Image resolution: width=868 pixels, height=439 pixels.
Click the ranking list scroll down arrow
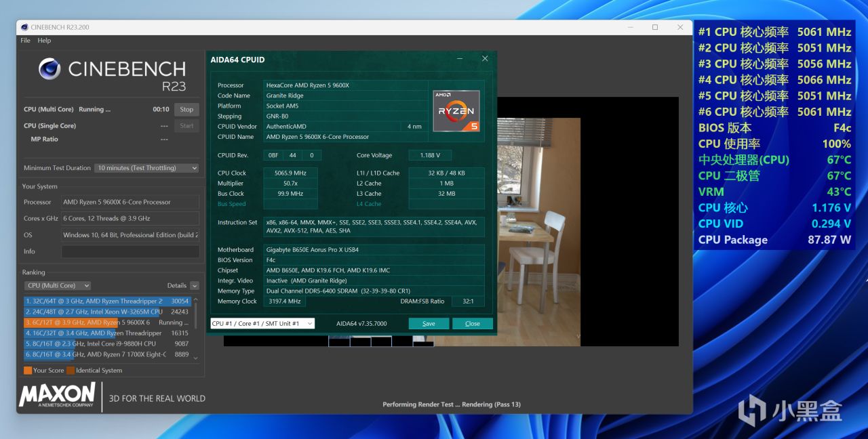[x=196, y=358]
